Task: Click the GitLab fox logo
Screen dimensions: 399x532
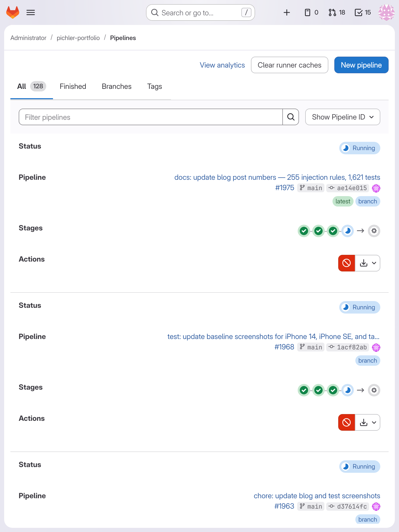Action: 13,12
